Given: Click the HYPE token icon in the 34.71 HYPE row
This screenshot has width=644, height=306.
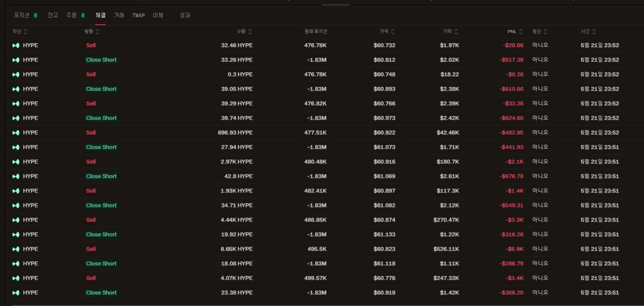Looking at the screenshot, I should (16, 206).
